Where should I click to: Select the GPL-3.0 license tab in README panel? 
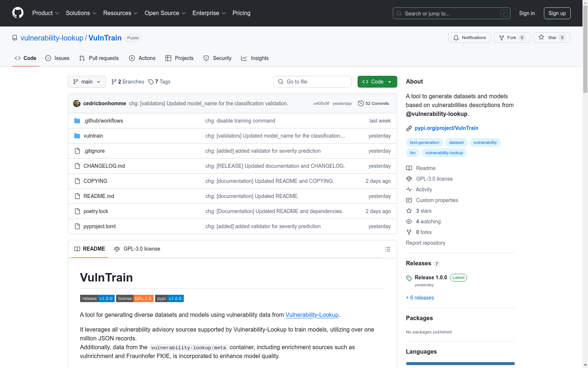click(137, 249)
